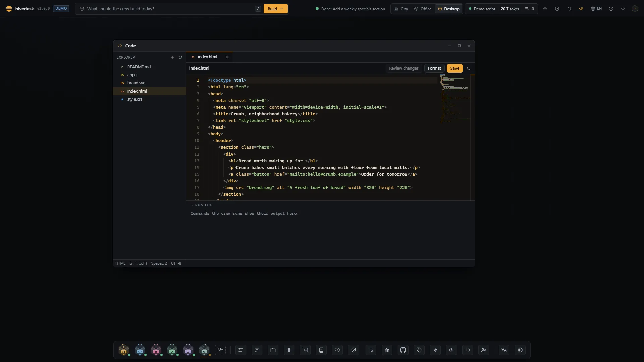Open the angle brackets code icon in the dock

[x=468, y=350]
